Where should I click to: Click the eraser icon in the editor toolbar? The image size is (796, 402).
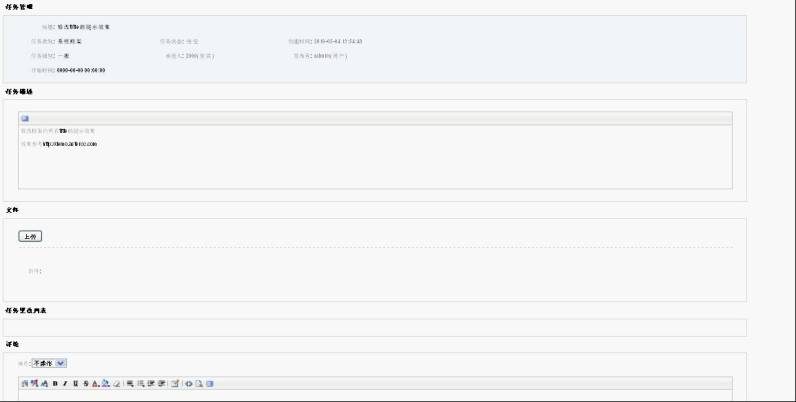pyautogui.click(x=117, y=384)
